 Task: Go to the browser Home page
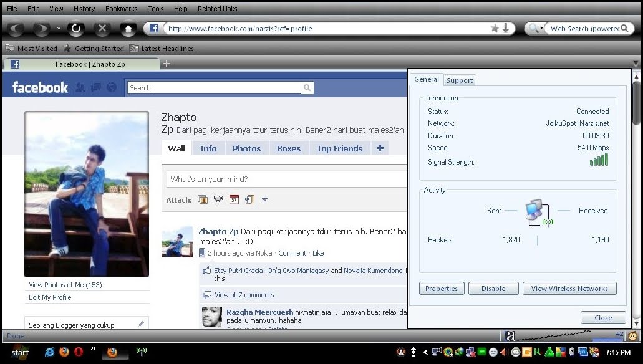128,28
